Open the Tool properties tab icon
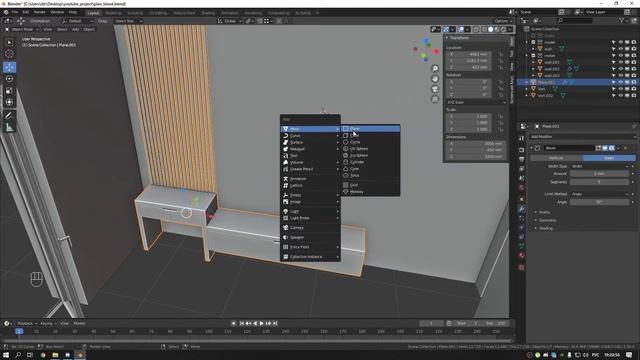This screenshot has height=360, width=640. pyautogui.click(x=522, y=139)
